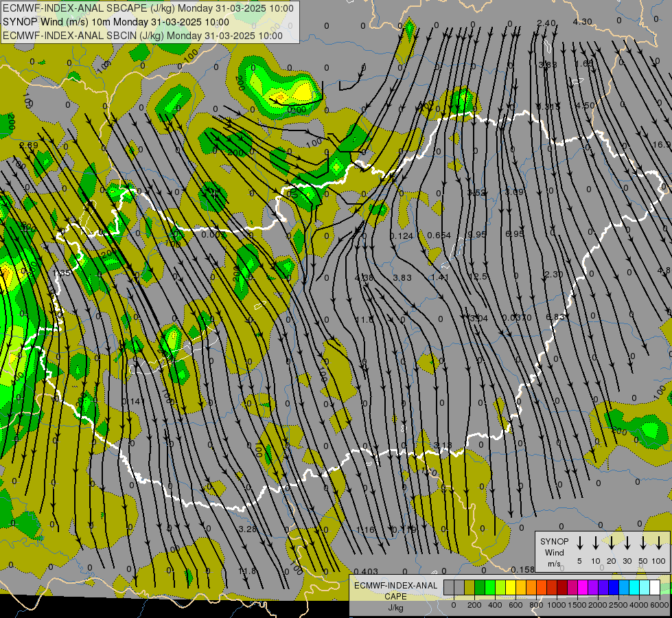This screenshot has width=672, height=618.
Task: Click the 4.50 value on the map
Action: coord(585,106)
